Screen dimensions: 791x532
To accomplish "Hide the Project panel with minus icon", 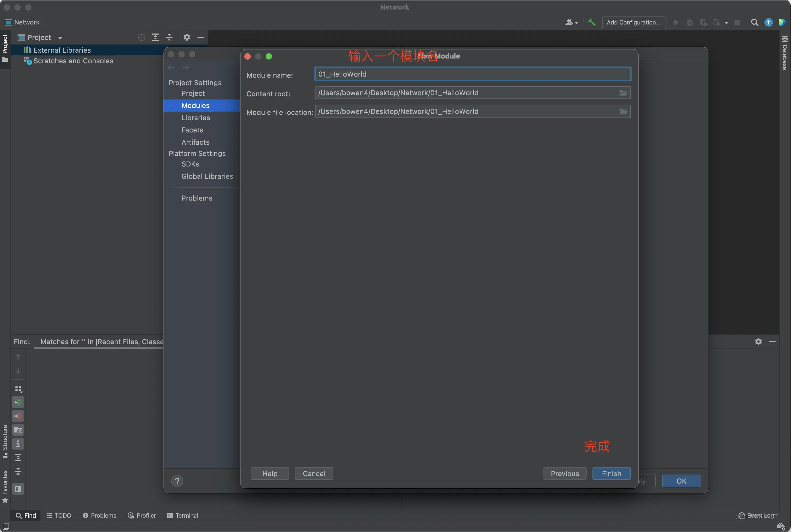I will [201, 37].
